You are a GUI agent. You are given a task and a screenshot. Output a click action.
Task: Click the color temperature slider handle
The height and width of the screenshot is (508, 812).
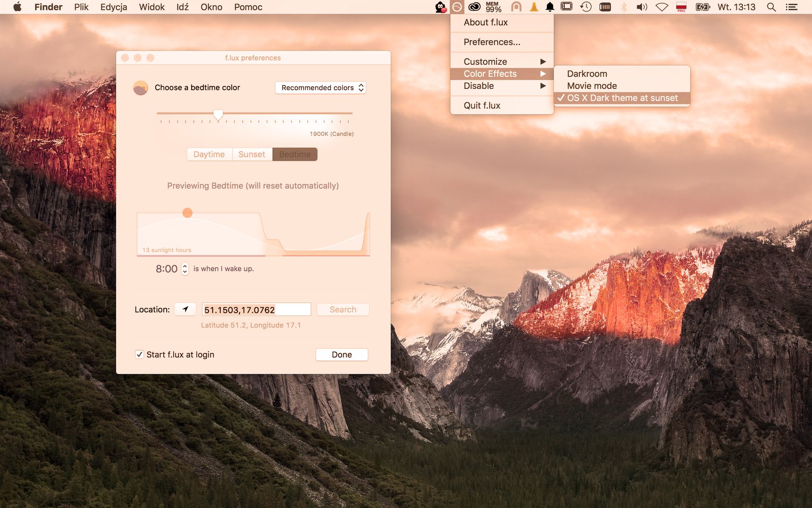coord(218,115)
